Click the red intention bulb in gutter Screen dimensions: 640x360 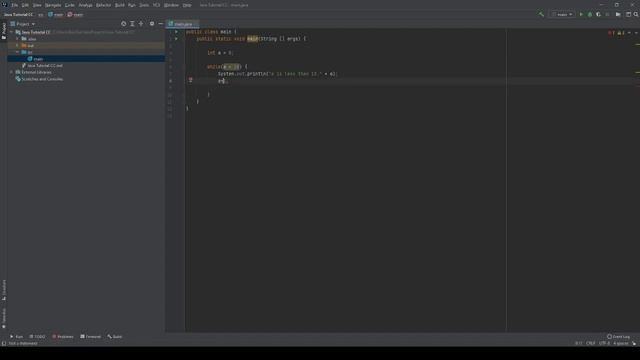coord(190,80)
